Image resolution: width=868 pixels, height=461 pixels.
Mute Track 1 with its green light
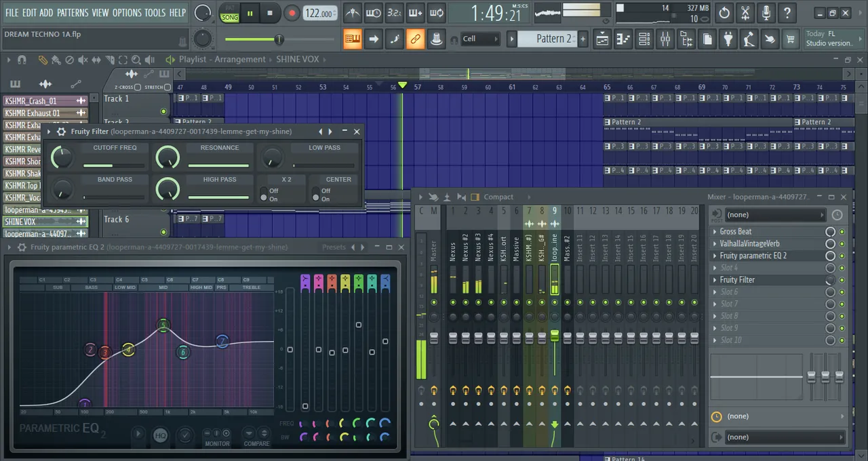pyautogui.click(x=163, y=111)
